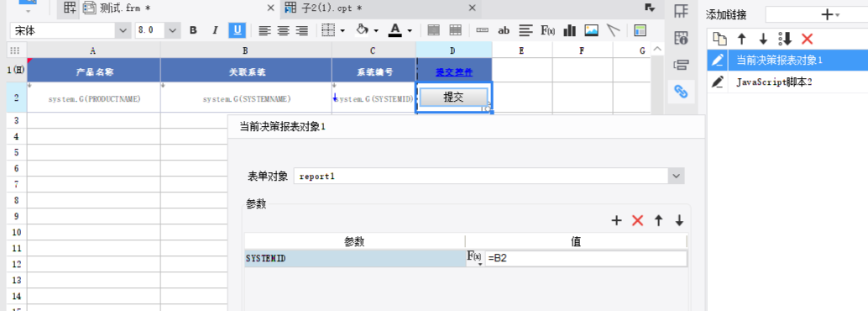Screen dimensions: 868x311
Task: Insert an image into the cell
Action: pyautogui.click(x=591, y=30)
